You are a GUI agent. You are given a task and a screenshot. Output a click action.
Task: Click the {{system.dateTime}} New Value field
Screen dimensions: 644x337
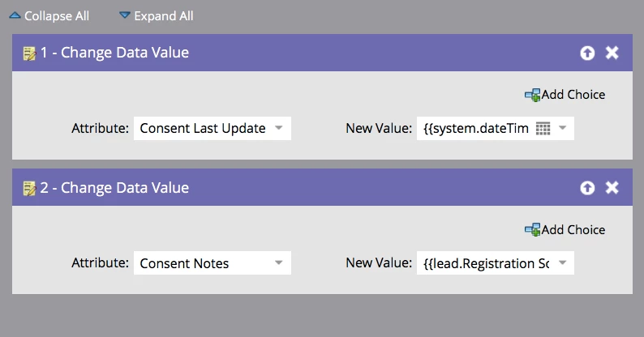point(475,129)
